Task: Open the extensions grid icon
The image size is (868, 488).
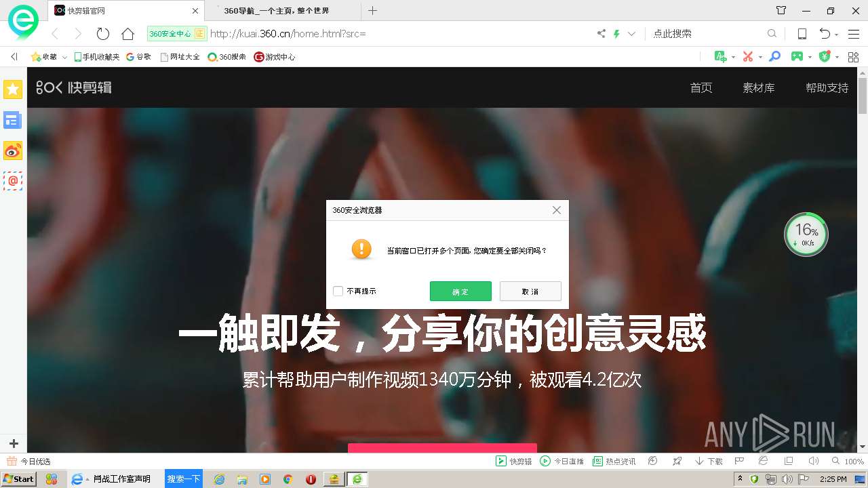Action: tap(853, 56)
